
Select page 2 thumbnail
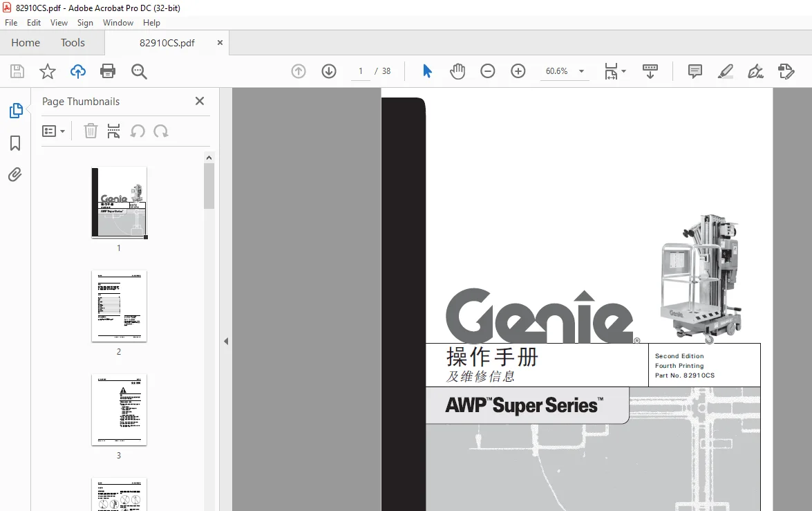[119, 306]
